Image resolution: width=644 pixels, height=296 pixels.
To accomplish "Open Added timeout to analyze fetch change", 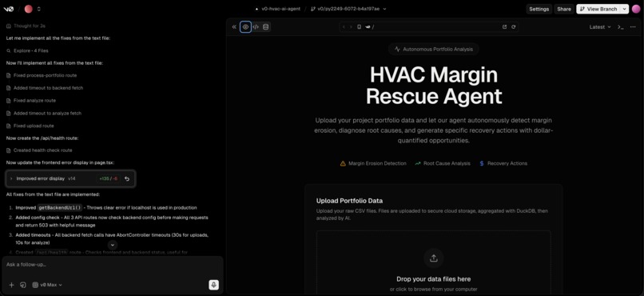I will click(x=44, y=114).
